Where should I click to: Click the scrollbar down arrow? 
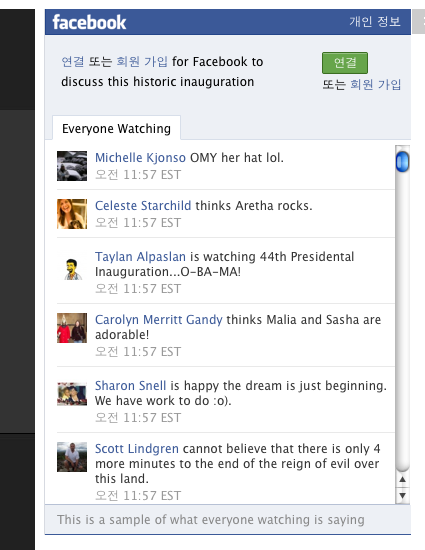coord(403,496)
